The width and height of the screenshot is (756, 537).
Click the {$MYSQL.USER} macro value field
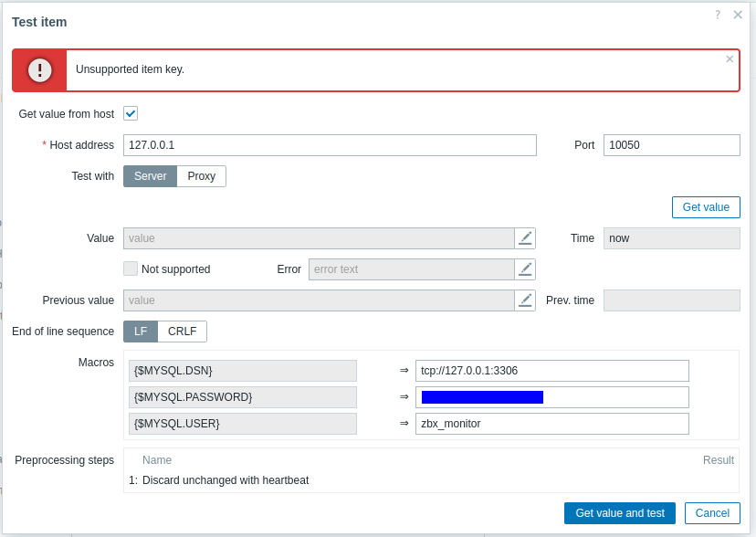[551, 424]
